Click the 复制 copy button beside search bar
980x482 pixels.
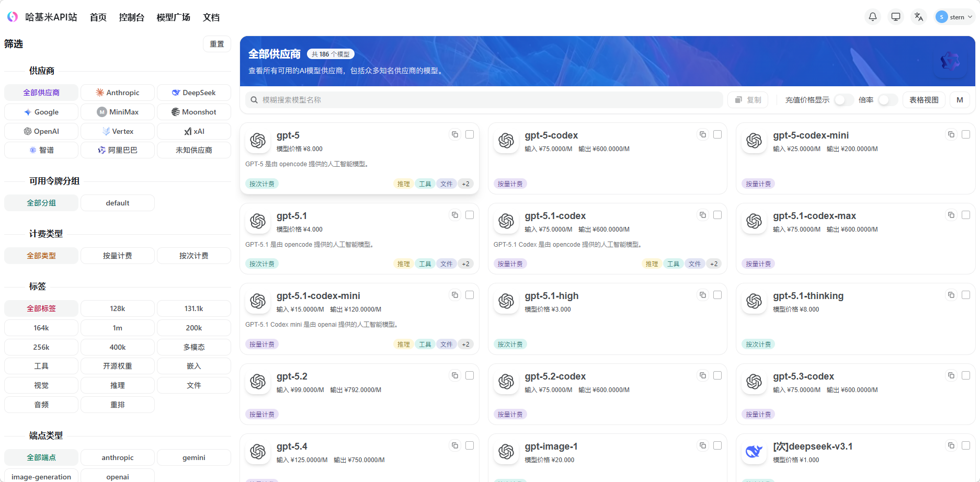pyautogui.click(x=748, y=100)
